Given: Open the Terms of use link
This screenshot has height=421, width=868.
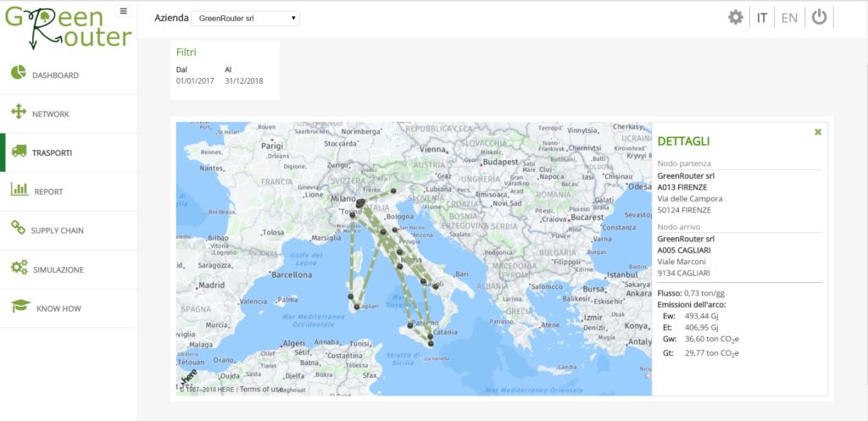Looking at the screenshot, I should click(x=262, y=390).
